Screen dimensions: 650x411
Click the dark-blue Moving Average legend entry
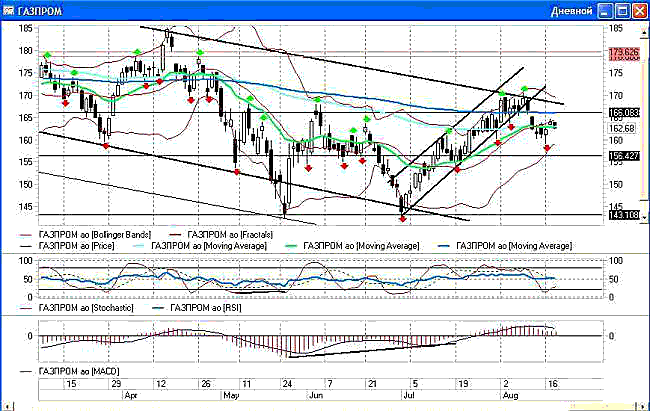(505, 246)
